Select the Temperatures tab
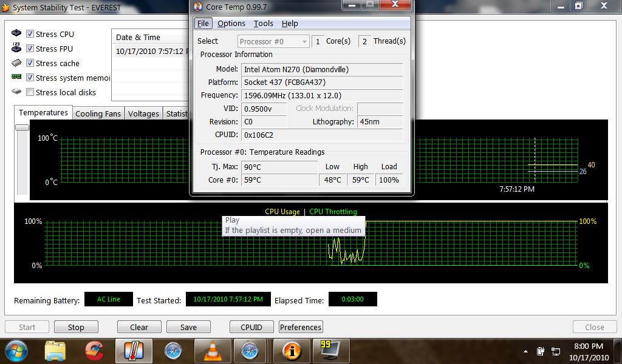This screenshot has width=622, height=364. [43, 112]
